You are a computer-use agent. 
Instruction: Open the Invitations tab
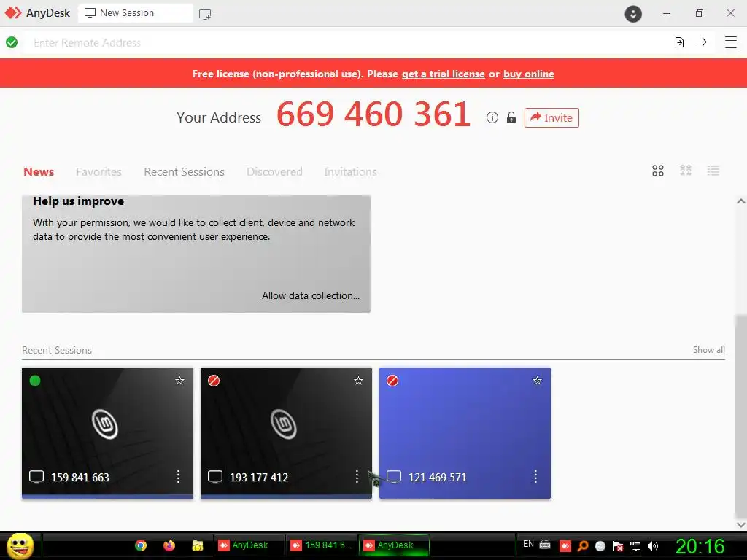pyautogui.click(x=350, y=172)
